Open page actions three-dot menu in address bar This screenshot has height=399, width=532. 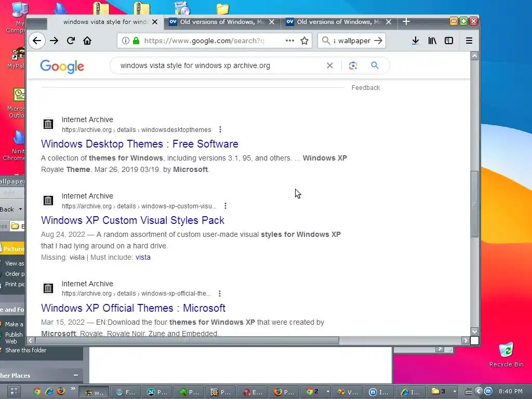coord(290,41)
